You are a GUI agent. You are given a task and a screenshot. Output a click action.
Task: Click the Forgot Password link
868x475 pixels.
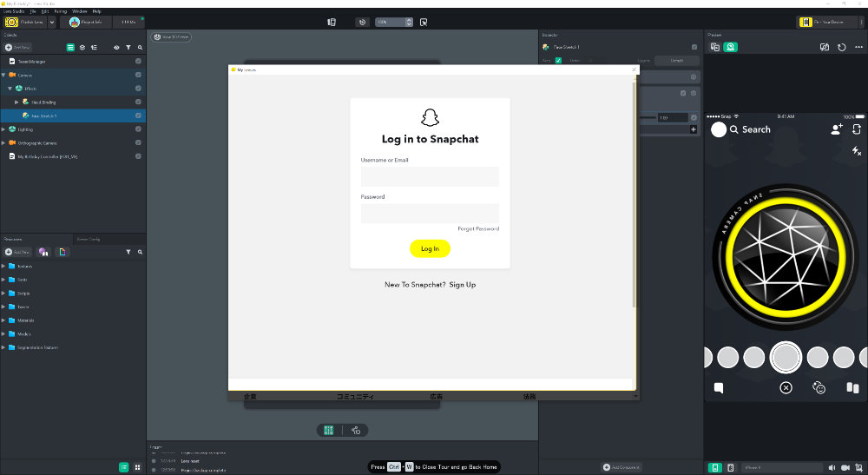click(x=478, y=228)
